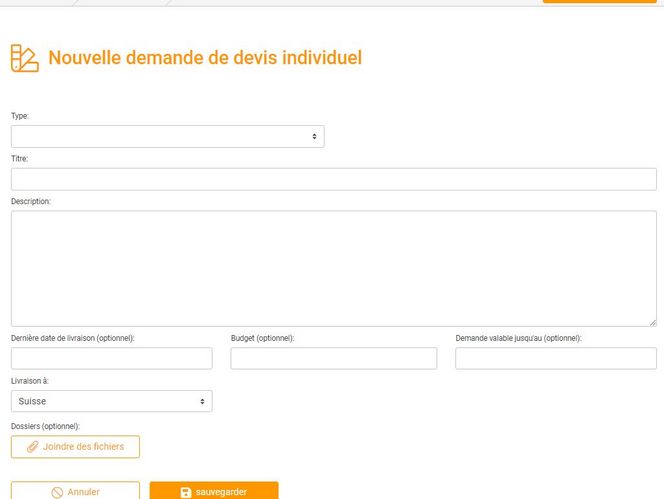Click inside the Description text area
This screenshot has width=664, height=499.
pyautogui.click(x=333, y=268)
